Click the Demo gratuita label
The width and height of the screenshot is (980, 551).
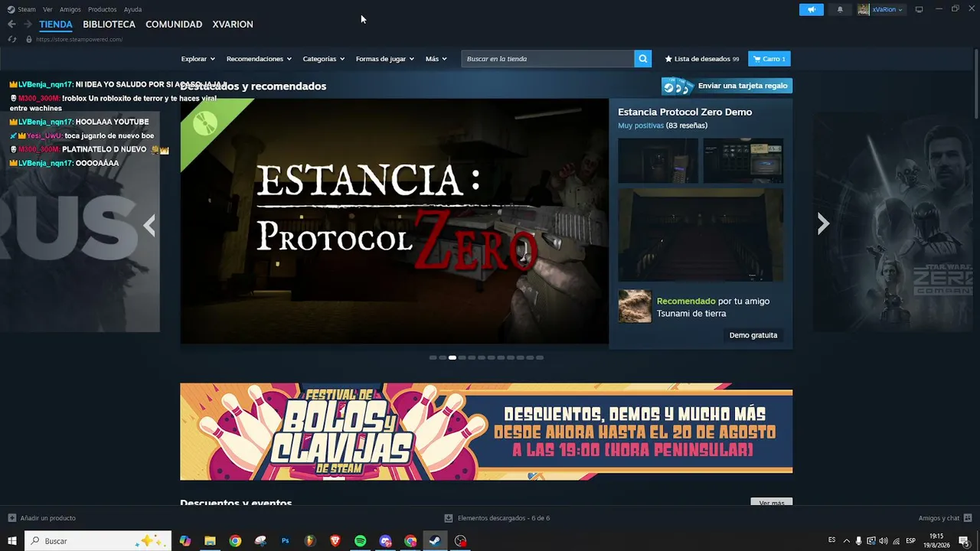tap(753, 335)
